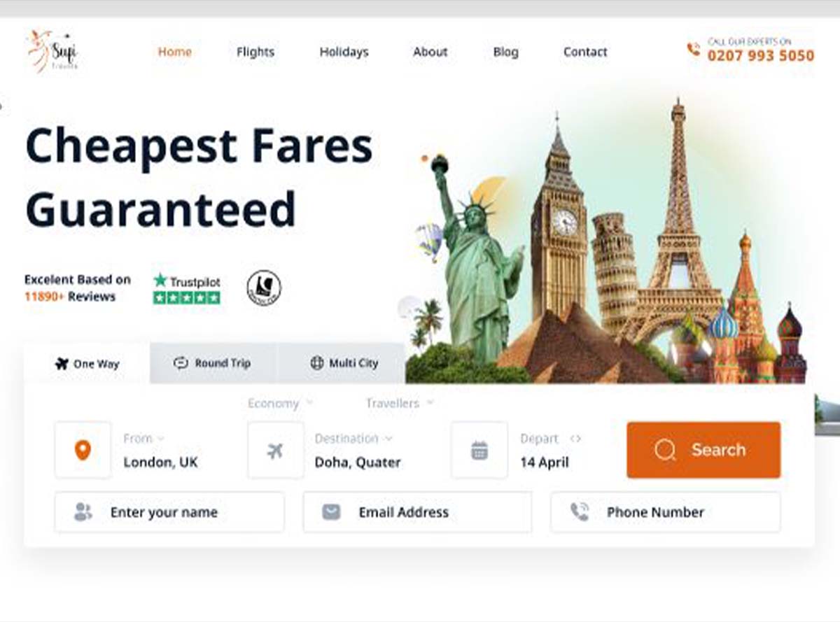Open the Travellers dropdown
This screenshot has height=622, width=840.
400,403
